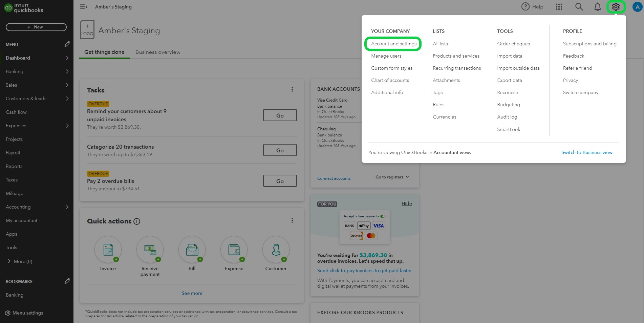This screenshot has width=644, height=323.
Task: Open Subscriptions and billing
Action: (589, 44)
